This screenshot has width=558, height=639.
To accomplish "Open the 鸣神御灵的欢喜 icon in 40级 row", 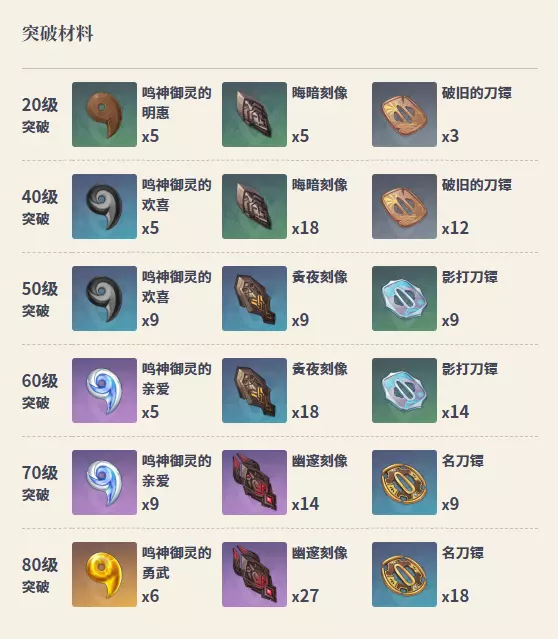I will tap(104, 207).
